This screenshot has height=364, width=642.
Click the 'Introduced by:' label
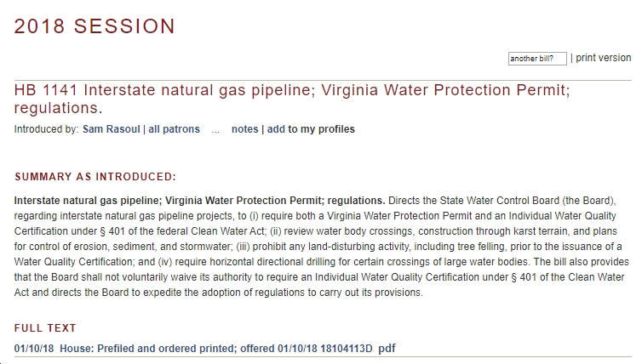46,129
